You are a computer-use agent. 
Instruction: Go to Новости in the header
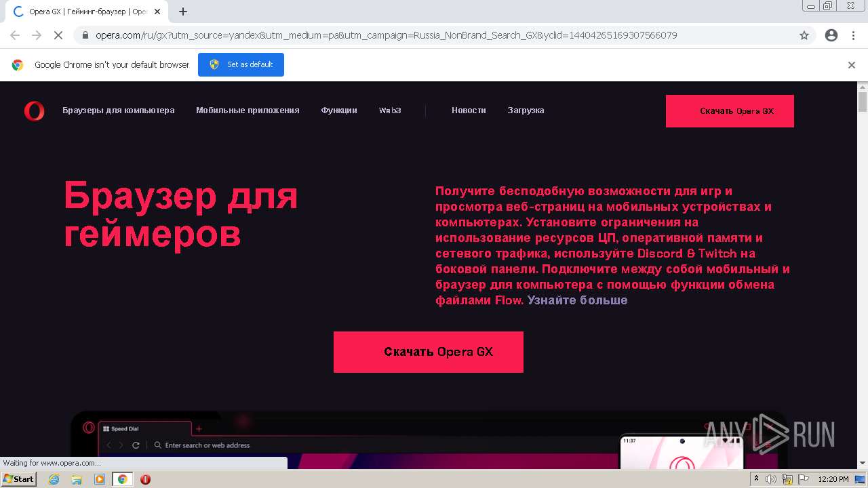(469, 110)
